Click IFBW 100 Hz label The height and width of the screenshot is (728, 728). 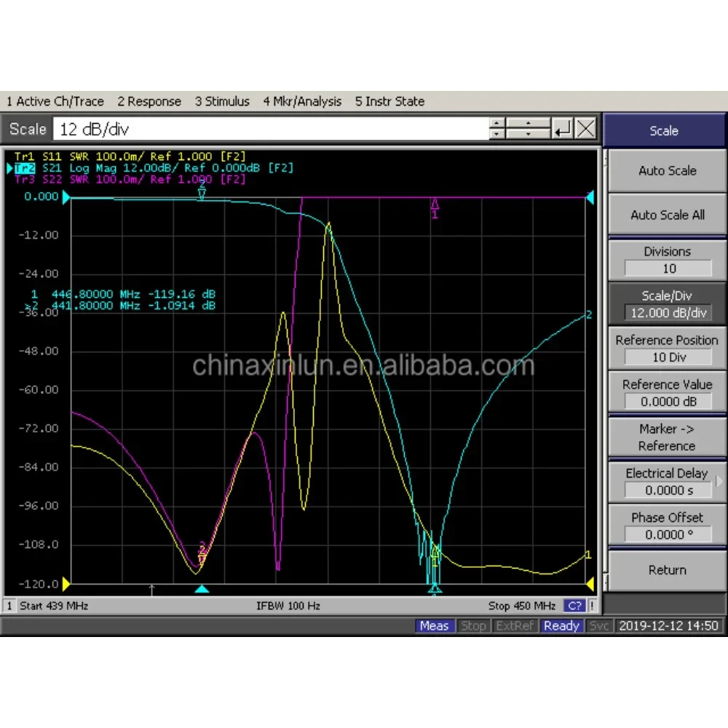[x=288, y=606]
